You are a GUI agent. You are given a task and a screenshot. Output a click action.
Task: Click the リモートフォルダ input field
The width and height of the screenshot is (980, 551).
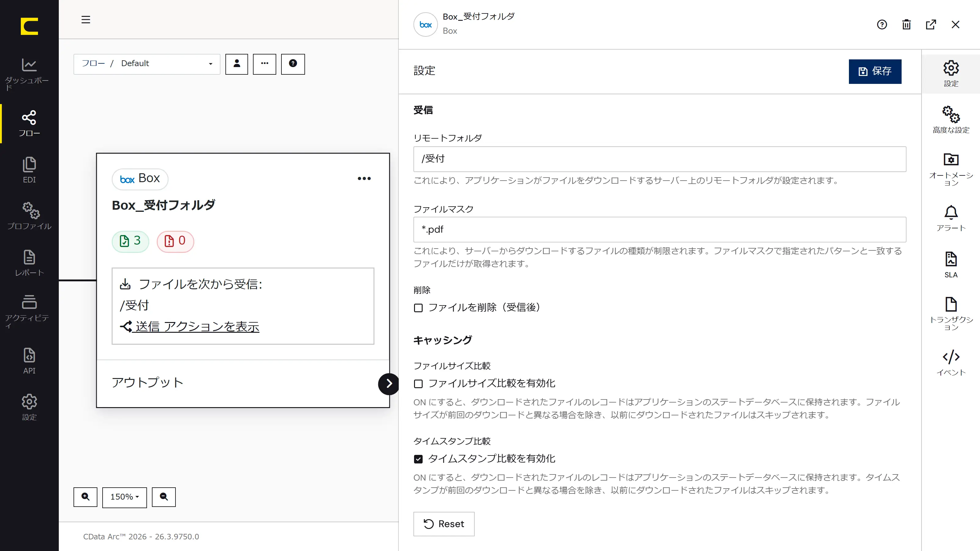click(x=660, y=159)
